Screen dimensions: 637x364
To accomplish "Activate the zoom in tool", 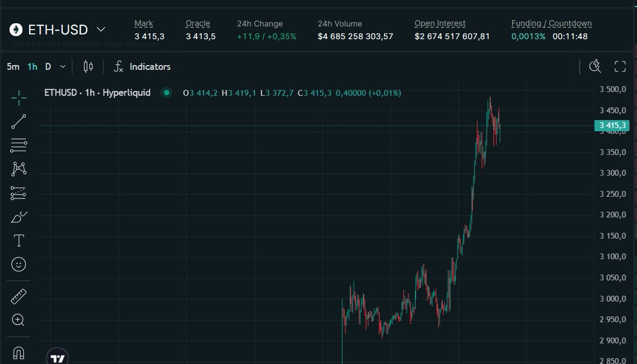I will (19, 320).
